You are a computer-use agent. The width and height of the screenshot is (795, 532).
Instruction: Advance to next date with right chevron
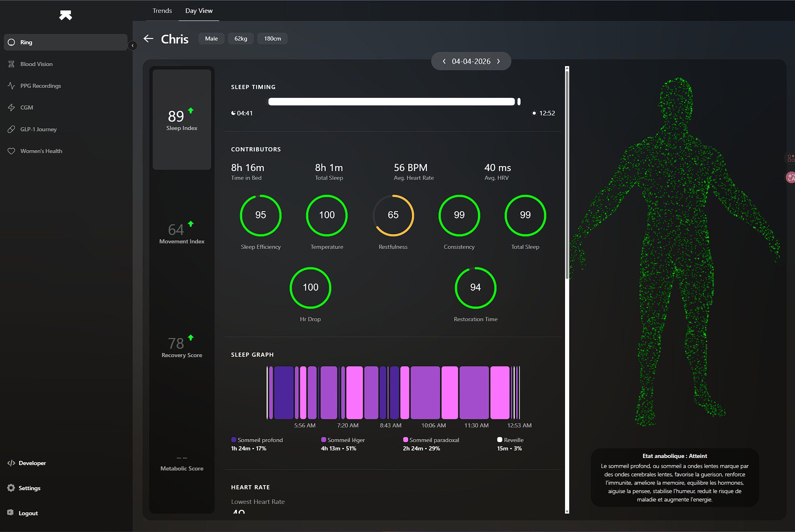[x=498, y=61]
